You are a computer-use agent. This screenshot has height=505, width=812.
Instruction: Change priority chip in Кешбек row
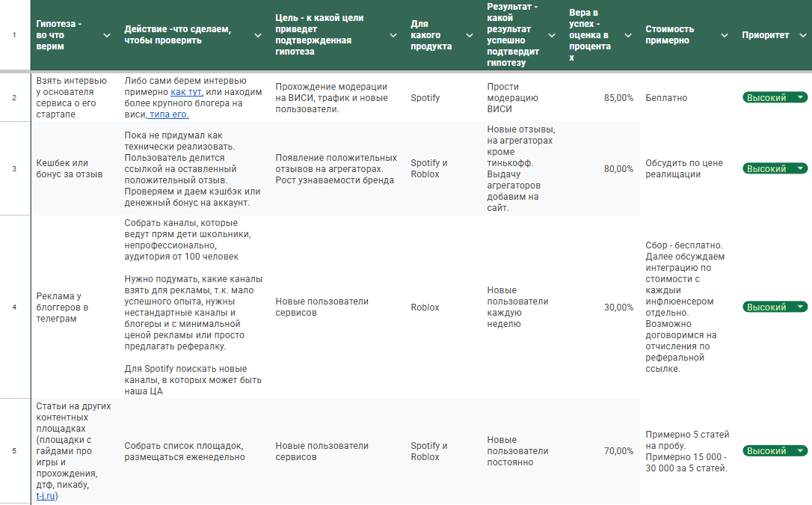tap(775, 169)
